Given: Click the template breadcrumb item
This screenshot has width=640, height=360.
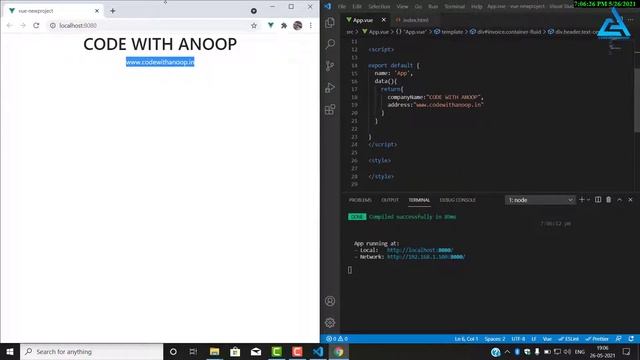Looking at the screenshot, I should click(448, 32).
